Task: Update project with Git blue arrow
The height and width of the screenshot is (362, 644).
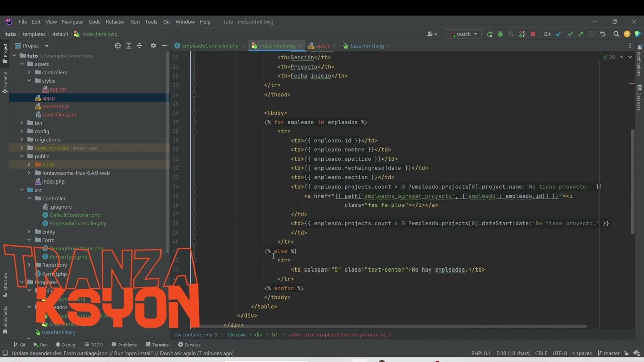Action: 559,34
